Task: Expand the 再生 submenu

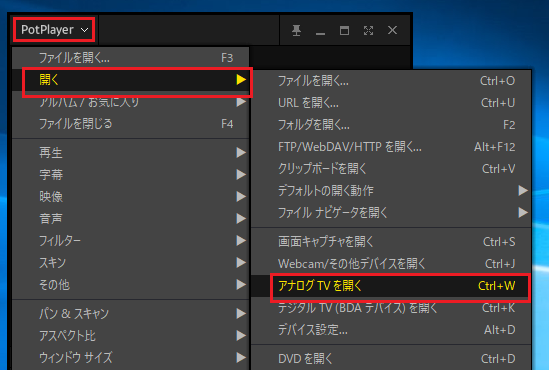Action: tap(131, 153)
